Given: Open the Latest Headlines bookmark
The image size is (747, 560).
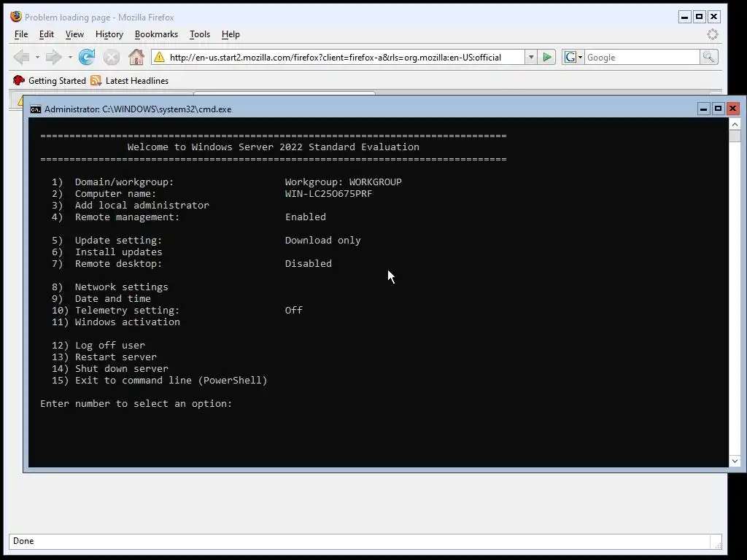Looking at the screenshot, I should coord(130,80).
